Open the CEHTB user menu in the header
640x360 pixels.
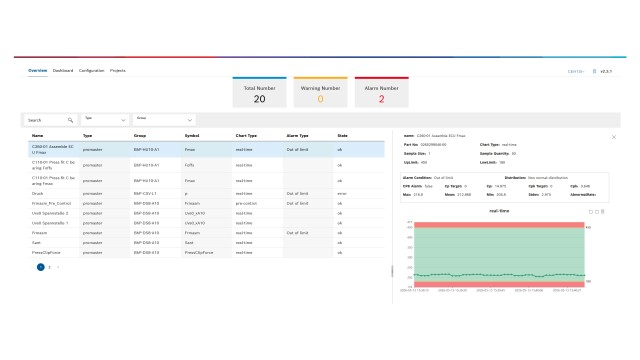[x=576, y=71]
